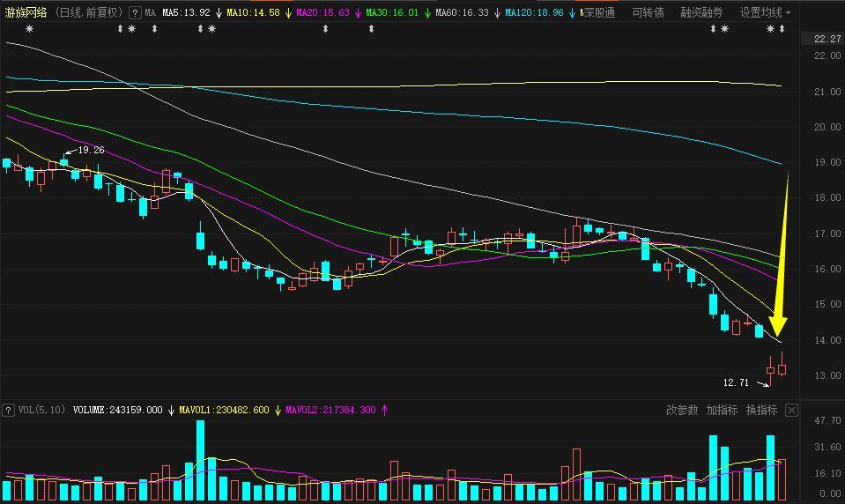Close the volume indicator panel
Image resolution: width=845 pixels, height=504 pixels.
coord(791,411)
